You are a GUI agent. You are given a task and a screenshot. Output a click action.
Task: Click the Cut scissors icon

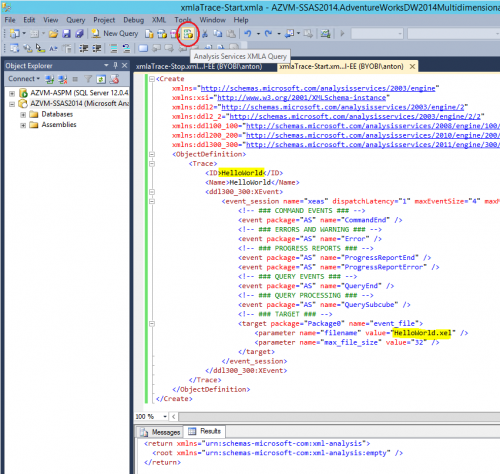[x=205, y=34]
